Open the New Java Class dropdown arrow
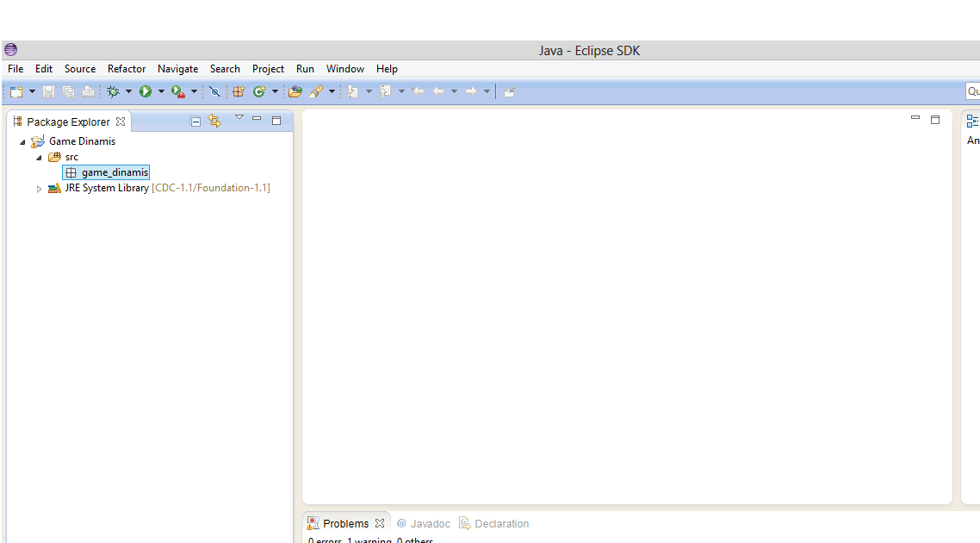Screen dimensions: 980x543 click(x=275, y=92)
